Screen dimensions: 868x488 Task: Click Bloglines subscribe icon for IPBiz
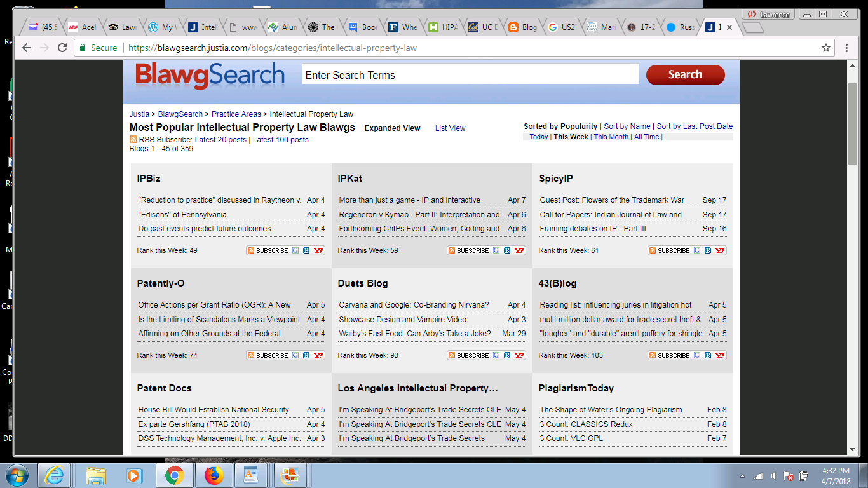pyautogui.click(x=306, y=250)
